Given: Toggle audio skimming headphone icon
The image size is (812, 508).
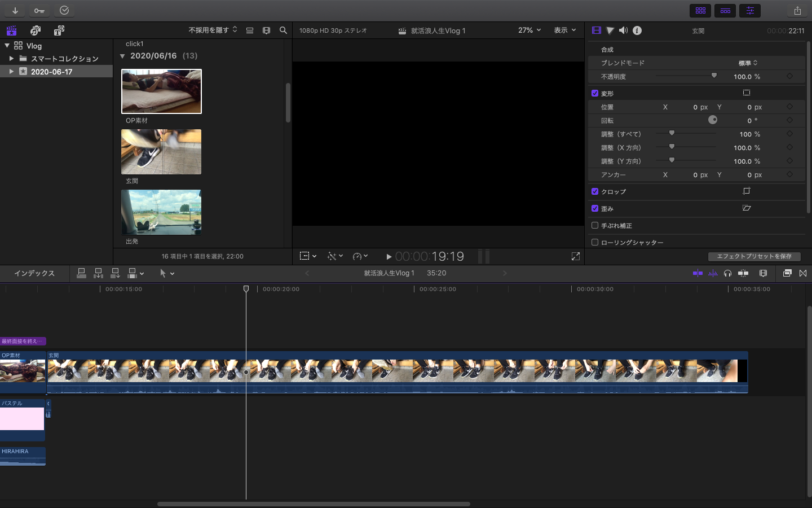Looking at the screenshot, I should coord(727,273).
